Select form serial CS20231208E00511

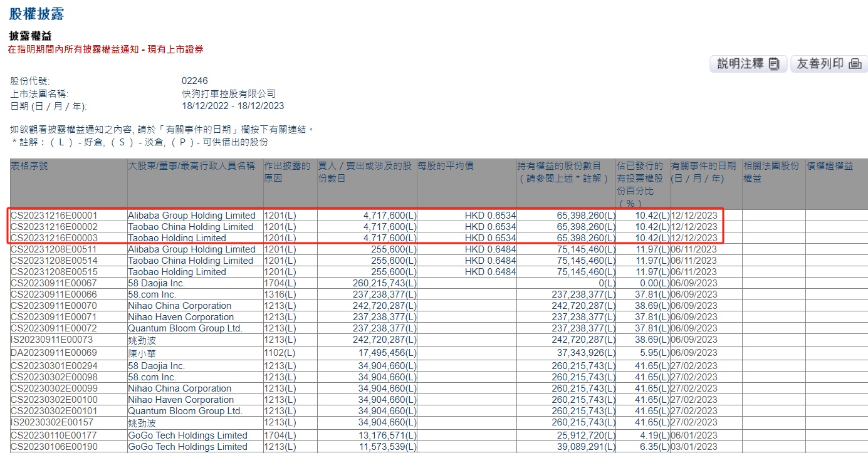55,249
